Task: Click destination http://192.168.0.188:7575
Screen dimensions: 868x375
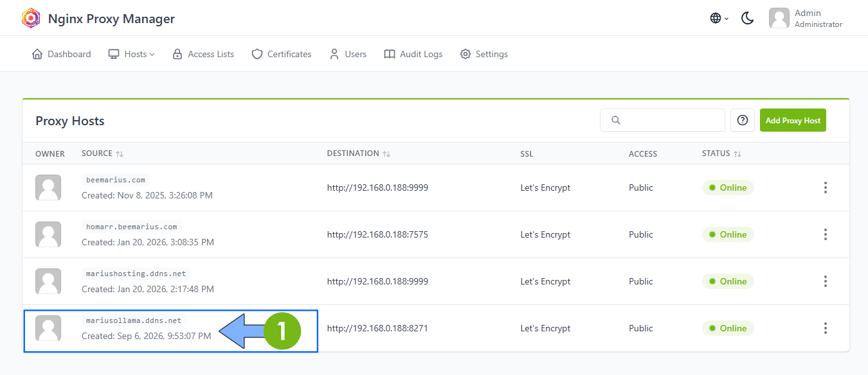Action: pos(377,234)
